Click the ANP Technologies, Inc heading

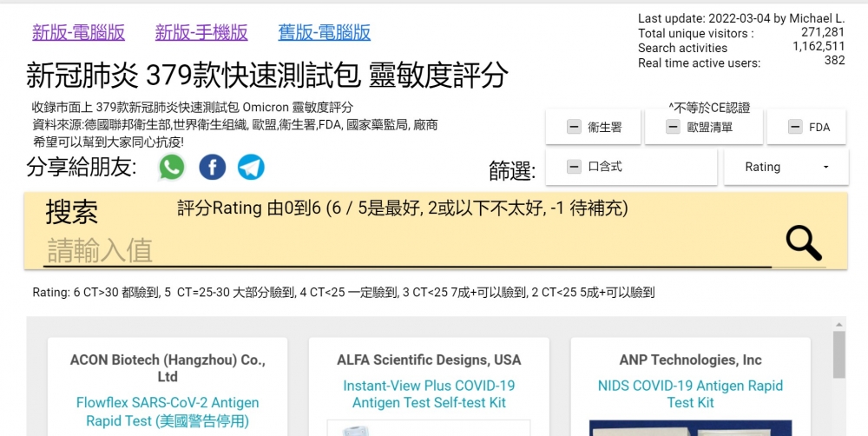point(690,360)
